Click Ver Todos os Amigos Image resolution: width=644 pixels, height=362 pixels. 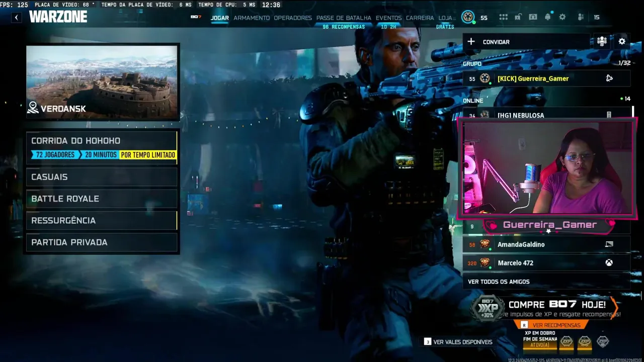[546, 282]
